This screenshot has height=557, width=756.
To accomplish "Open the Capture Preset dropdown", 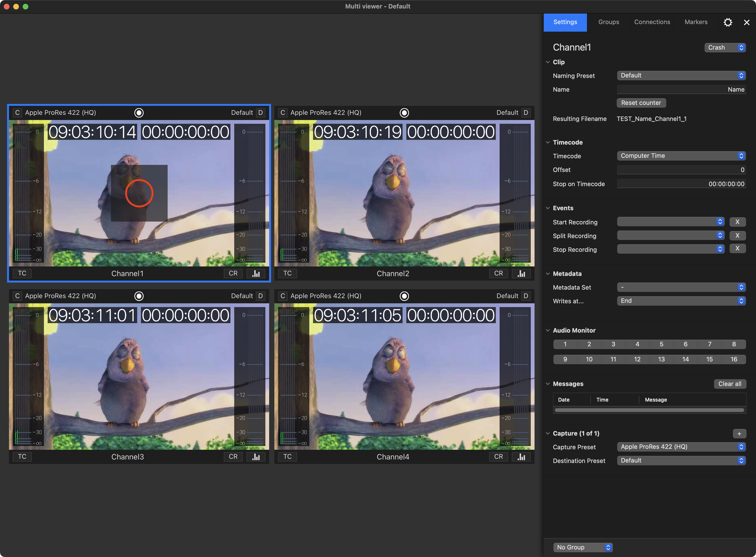I will pos(681,447).
